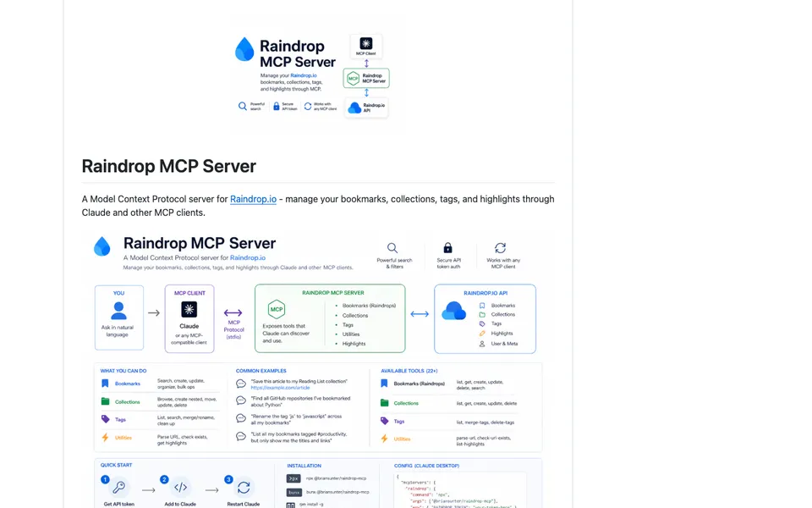The width and height of the screenshot is (812, 508).
Task: Click 'Utilities' bullet in RAINDROP MCP SERVER card
Action: [x=350, y=334]
